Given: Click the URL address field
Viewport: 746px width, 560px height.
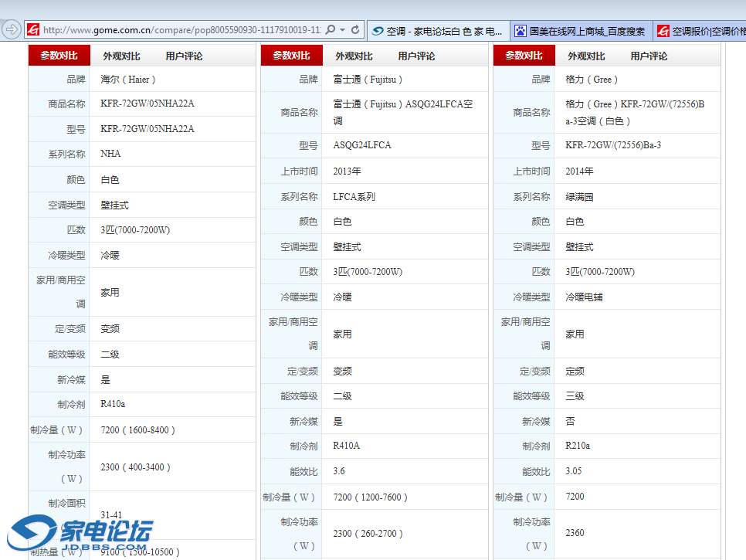Looking at the screenshot, I should [181, 30].
